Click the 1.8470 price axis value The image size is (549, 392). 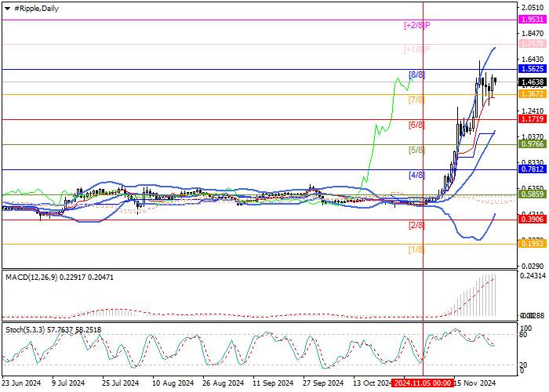[533, 34]
